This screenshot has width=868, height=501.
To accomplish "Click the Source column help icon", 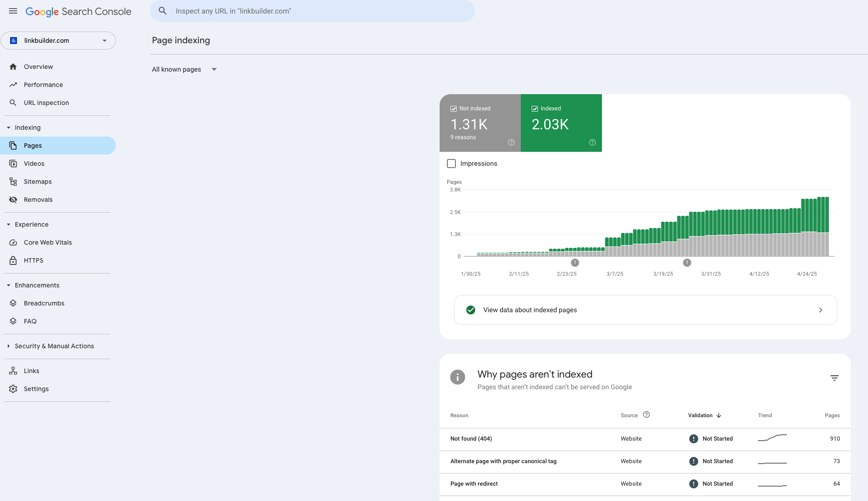I will click(646, 414).
